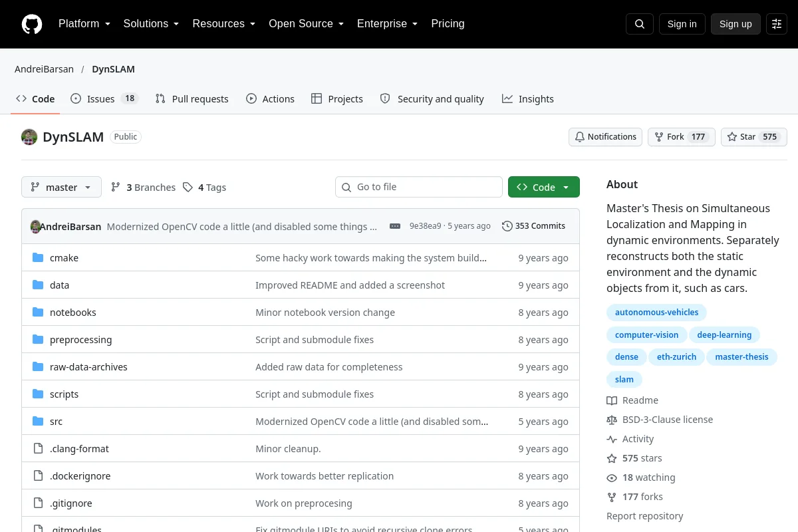Click the cmake folder icon
Screen dimensions: 798x532
click(38, 258)
